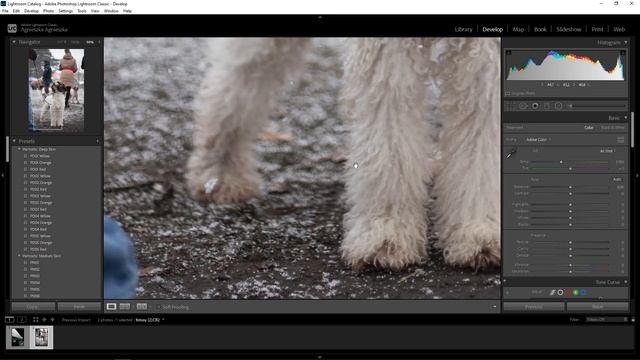Image resolution: width=640 pixels, height=360 pixels.
Task: Pick the White Balance eyedropper tool
Action: tap(511, 154)
